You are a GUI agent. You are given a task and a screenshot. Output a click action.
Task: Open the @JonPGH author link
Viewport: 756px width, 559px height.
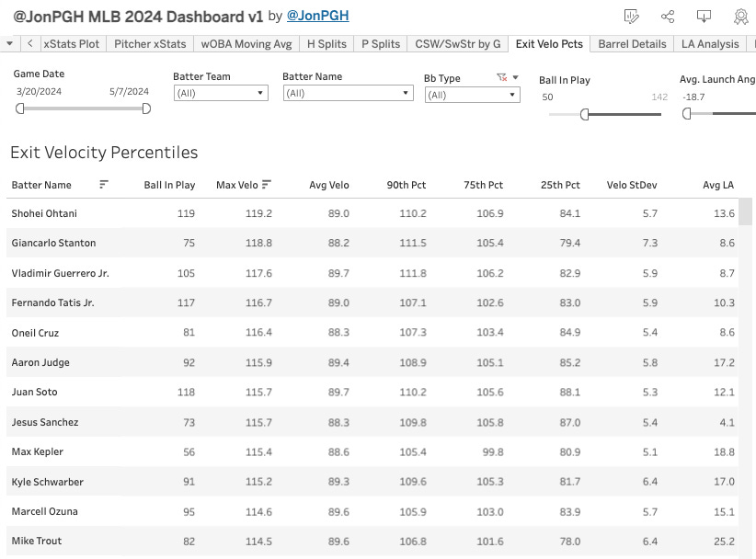pos(317,16)
